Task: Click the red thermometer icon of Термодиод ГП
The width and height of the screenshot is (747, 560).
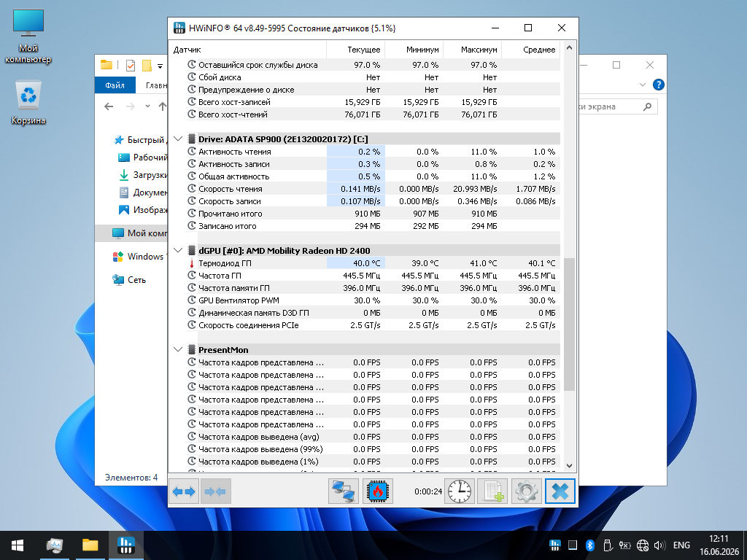Action: 192,263
